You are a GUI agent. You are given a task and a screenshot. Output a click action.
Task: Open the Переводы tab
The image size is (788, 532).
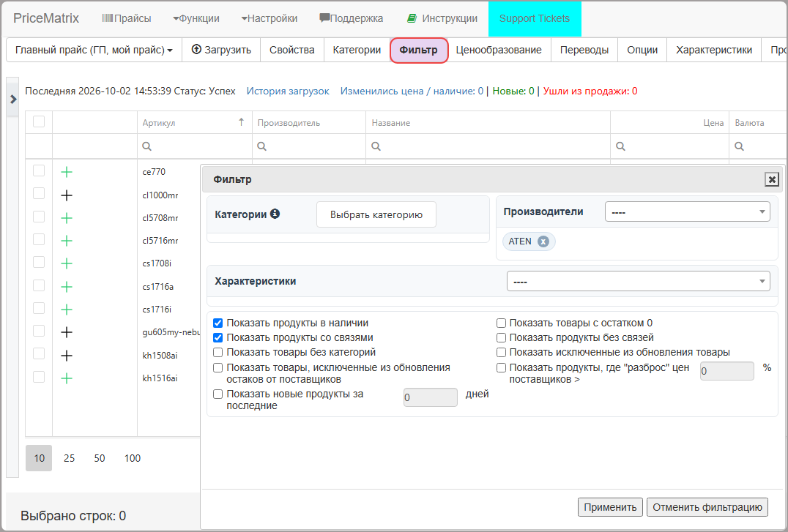point(584,50)
